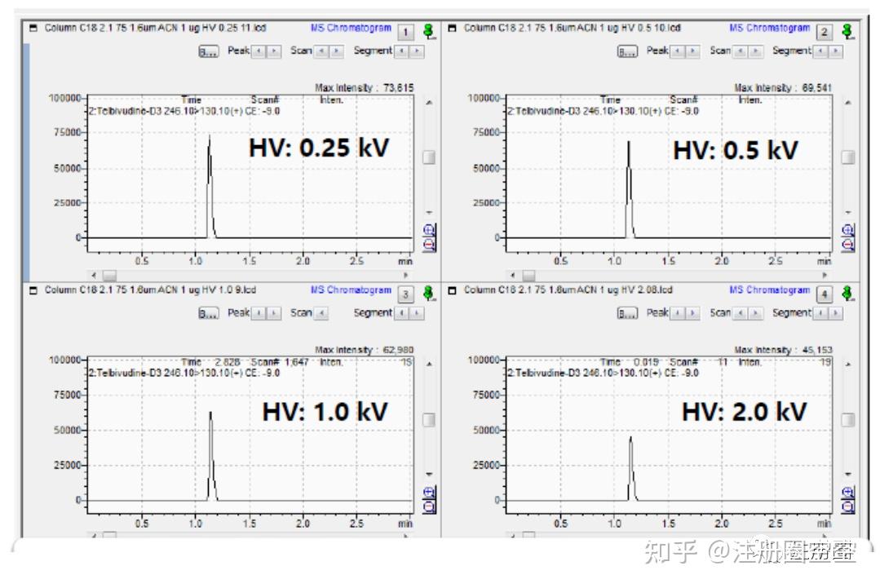
Task: Click zoom-in magnifier in HV 1.0 kV panel
Action: [429, 493]
